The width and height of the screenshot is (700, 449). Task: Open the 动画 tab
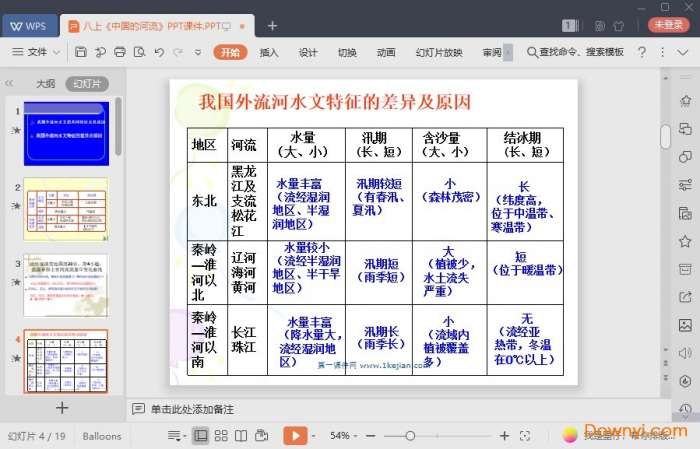(386, 52)
